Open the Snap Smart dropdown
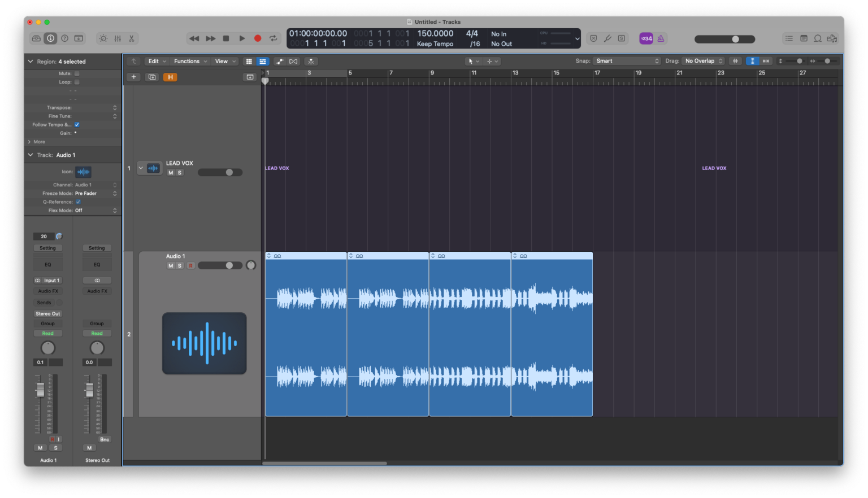The width and height of the screenshot is (868, 498). coord(627,61)
